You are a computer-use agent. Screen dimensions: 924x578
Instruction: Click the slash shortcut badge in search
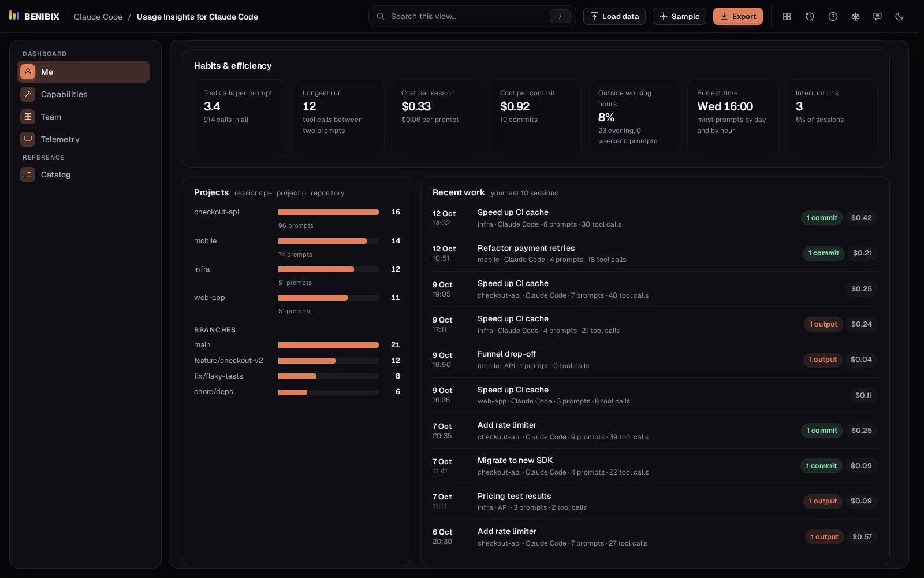[560, 16]
